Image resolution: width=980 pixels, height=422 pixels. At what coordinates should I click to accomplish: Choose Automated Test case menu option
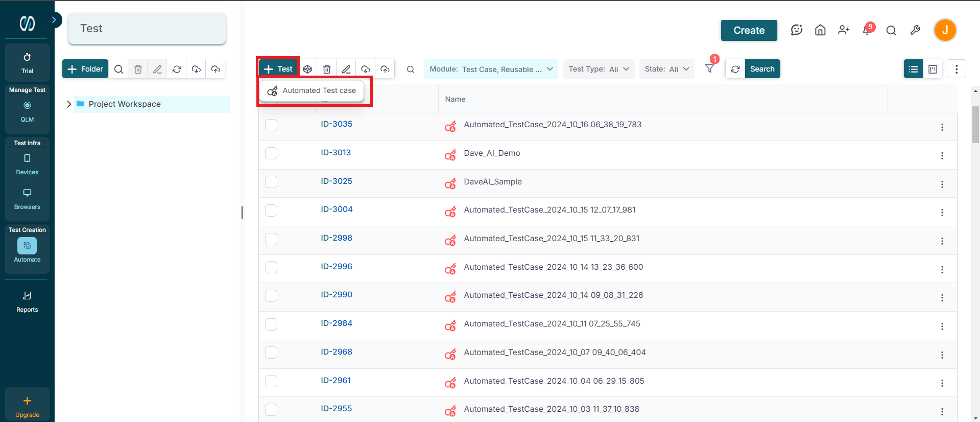pyautogui.click(x=312, y=90)
